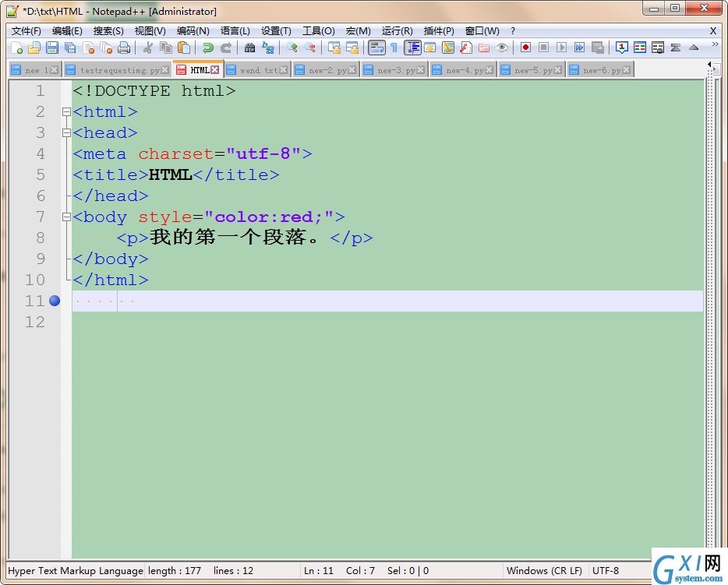The width and height of the screenshot is (728, 585).
Task: Open the 设置(T) menu
Action: (x=276, y=31)
